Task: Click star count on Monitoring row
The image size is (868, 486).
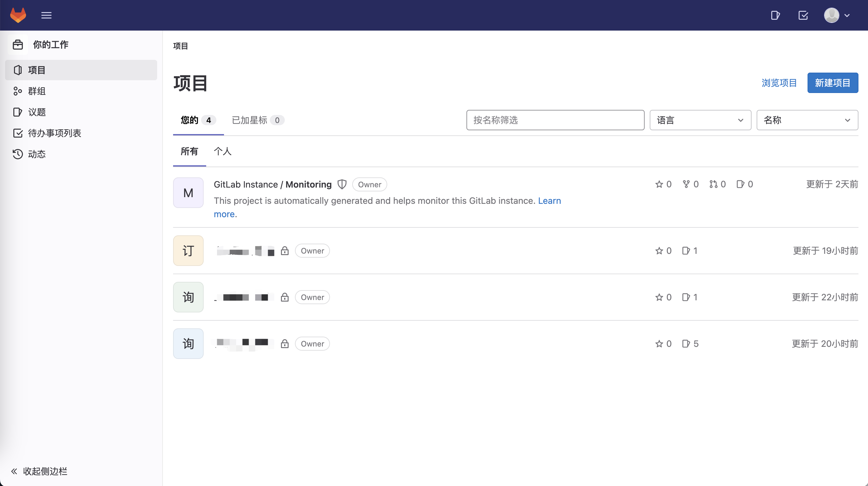Action: (x=663, y=184)
